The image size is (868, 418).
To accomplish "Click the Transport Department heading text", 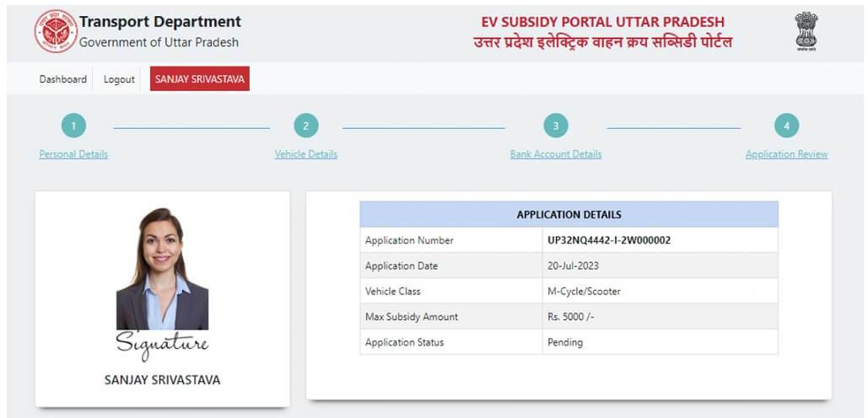I will (x=160, y=22).
